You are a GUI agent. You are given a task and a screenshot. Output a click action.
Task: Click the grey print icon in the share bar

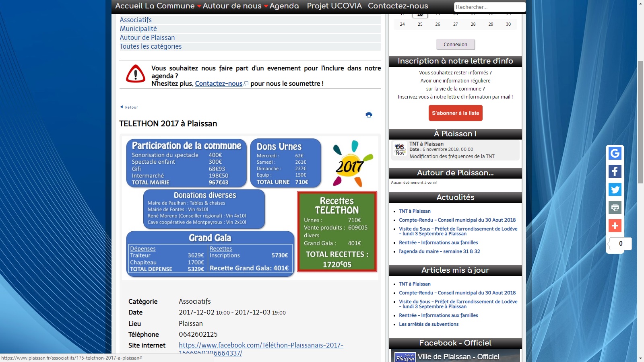coord(615,208)
